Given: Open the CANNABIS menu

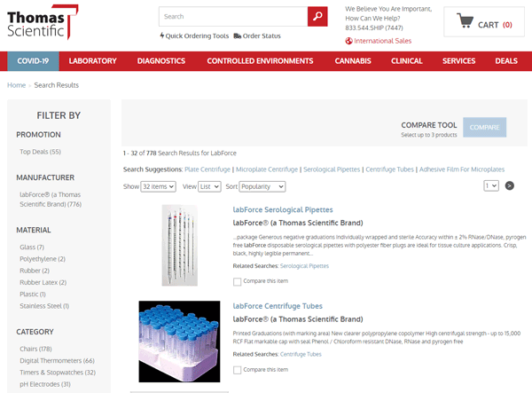Looking at the screenshot, I should click(353, 61).
